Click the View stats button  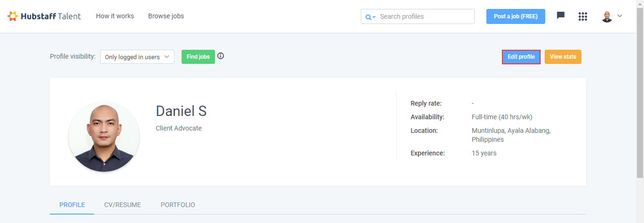point(563,57)
